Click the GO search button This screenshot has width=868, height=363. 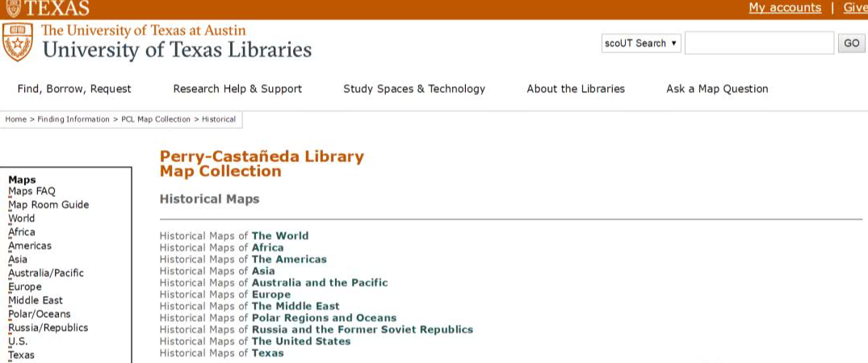point(851,44)
